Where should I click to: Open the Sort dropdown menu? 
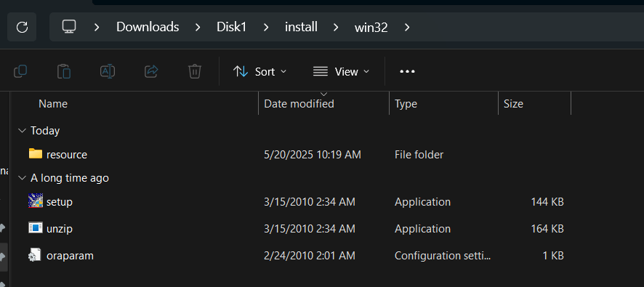coord(259,71)
